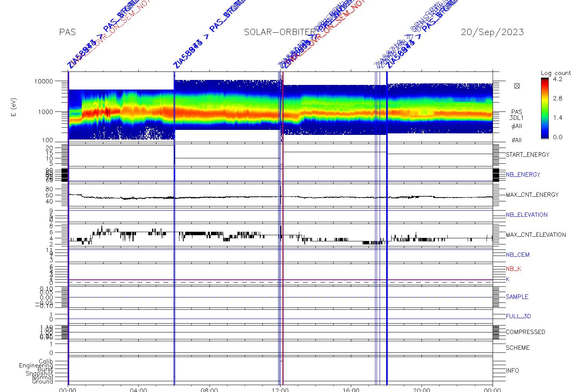Screen dimensions: 581x392
Task: Click the 16:00 time axis label
Action: (x=351, y=389)
